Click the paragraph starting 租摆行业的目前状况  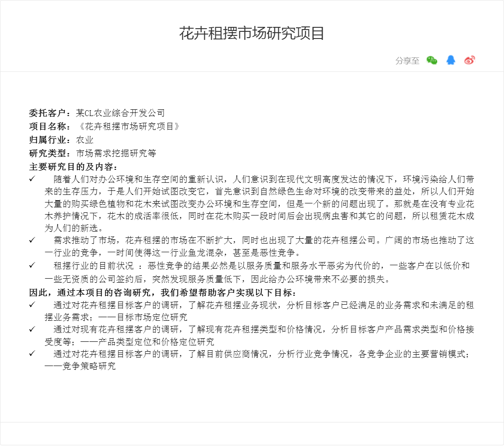(x=257, y=272)
